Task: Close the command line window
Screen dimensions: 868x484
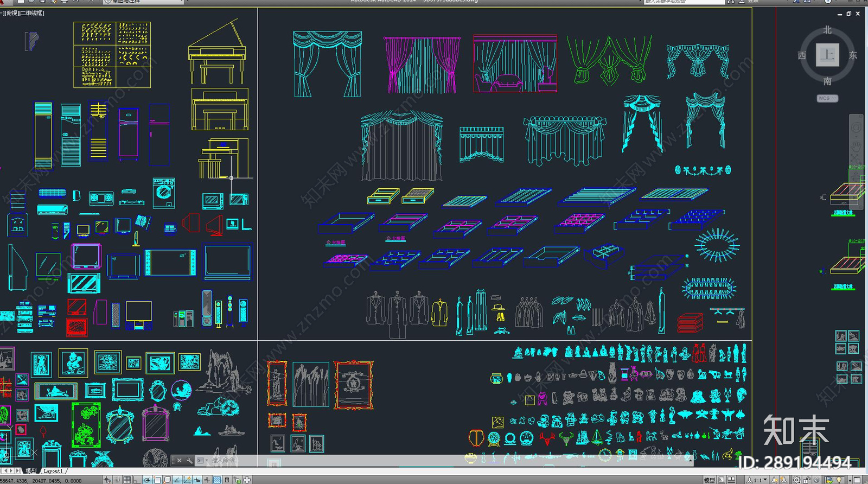Action: 179,460
